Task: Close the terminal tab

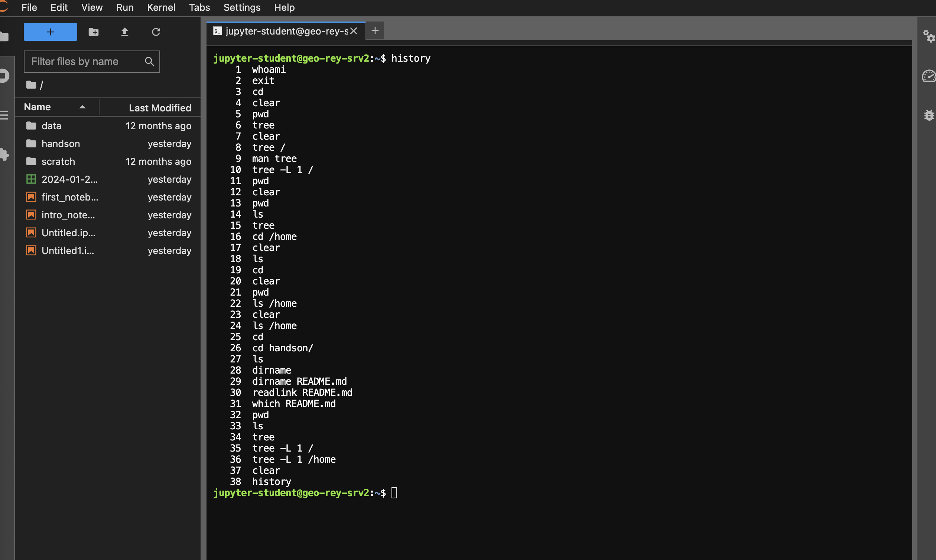Action: click(x=354, y=31)
